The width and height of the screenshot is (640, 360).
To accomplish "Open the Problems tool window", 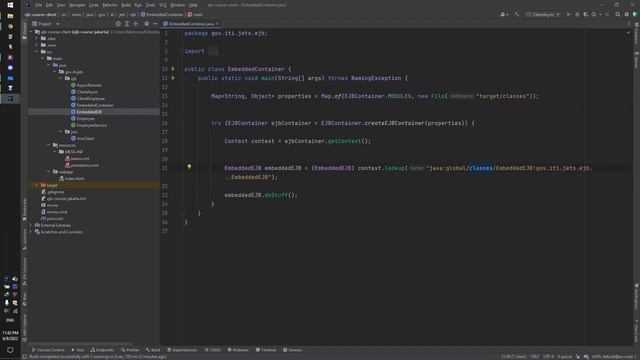I will tap(238, 350).
